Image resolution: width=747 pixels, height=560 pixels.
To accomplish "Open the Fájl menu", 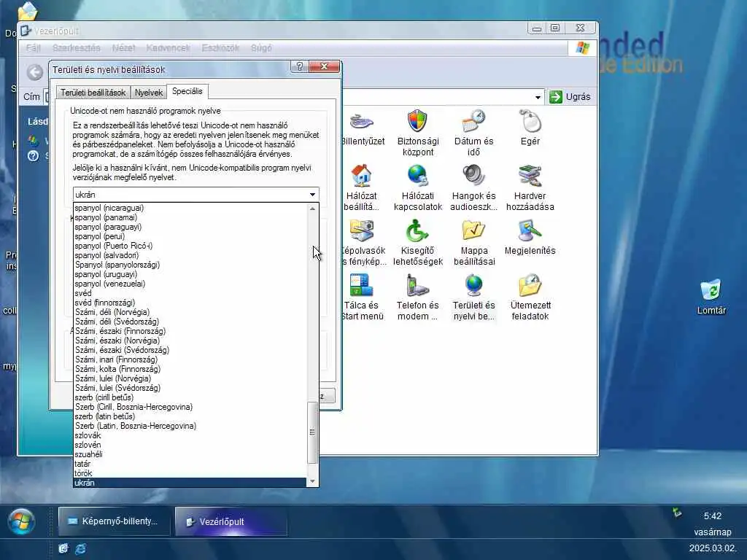I will 34,48.
